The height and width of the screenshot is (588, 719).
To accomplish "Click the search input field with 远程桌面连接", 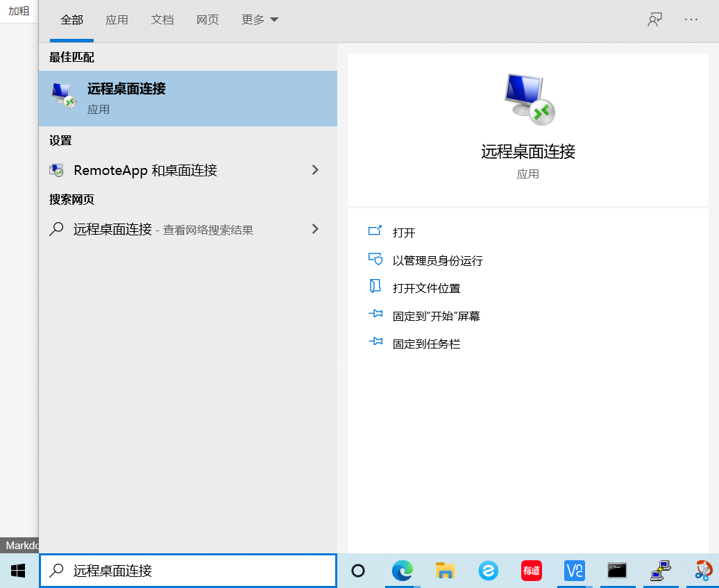I will pyautogui.click(x=188, y=571).
